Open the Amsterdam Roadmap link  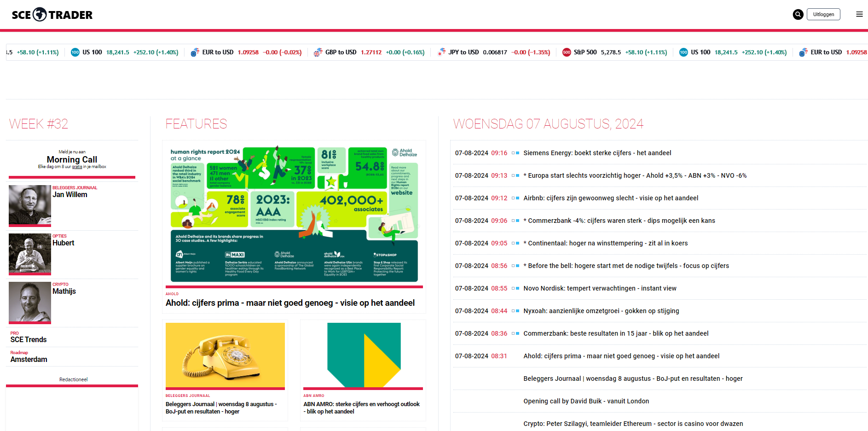(x=29, y=359)
